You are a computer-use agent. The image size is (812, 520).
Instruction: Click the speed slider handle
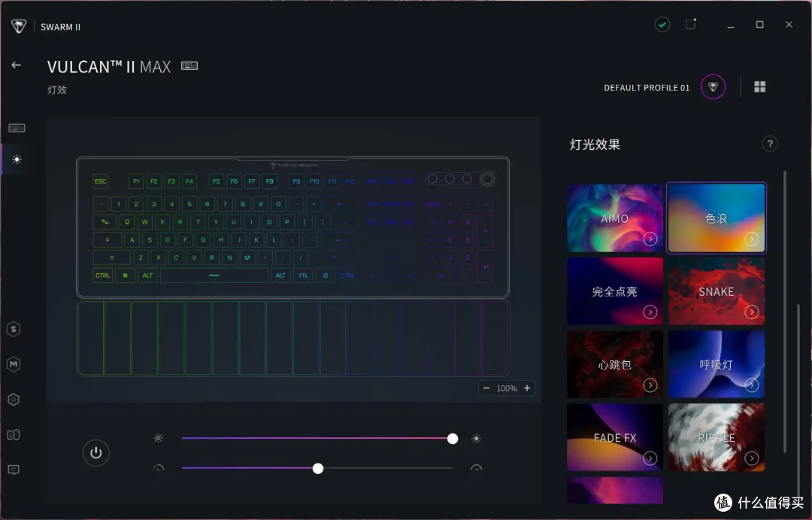pos(318,469)
